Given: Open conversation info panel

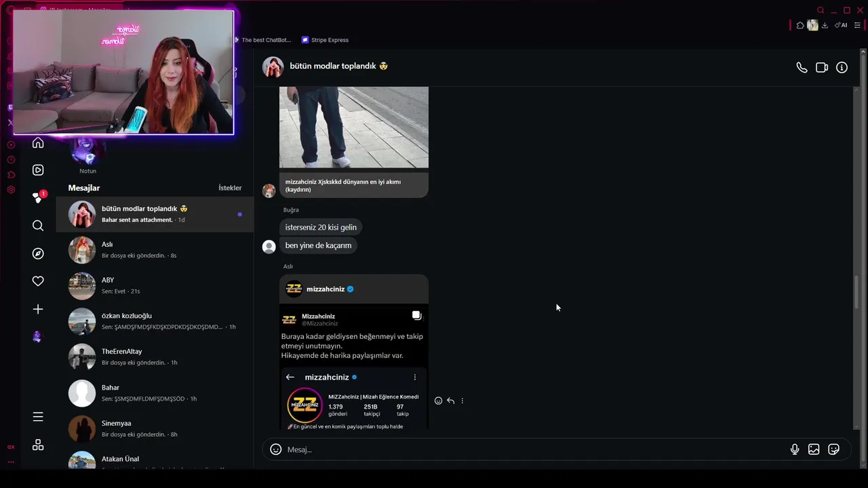Looking at the screenshot, I should (842, 68).
